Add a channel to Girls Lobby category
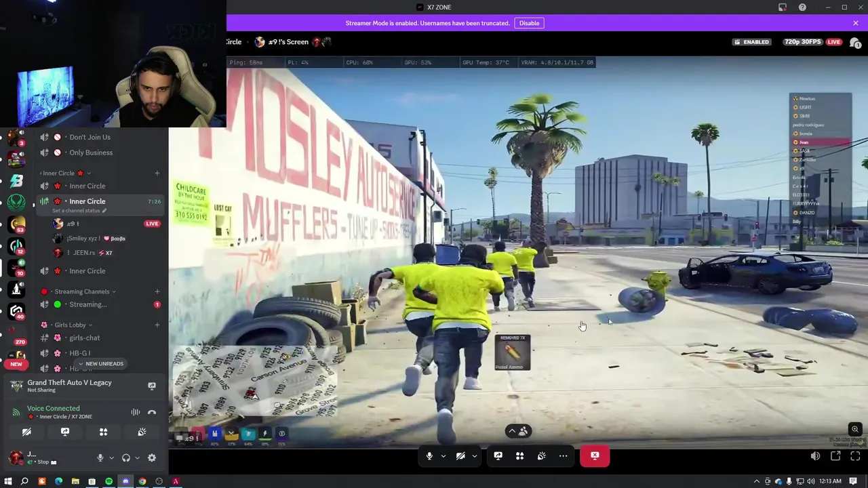This screenshot has width=868, height=488. 157,325
